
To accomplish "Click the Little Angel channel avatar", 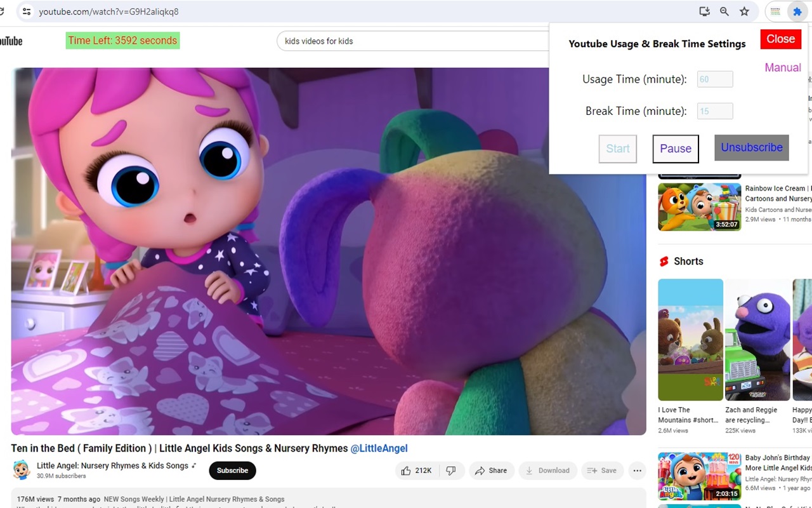I will (x=22, y=470).
